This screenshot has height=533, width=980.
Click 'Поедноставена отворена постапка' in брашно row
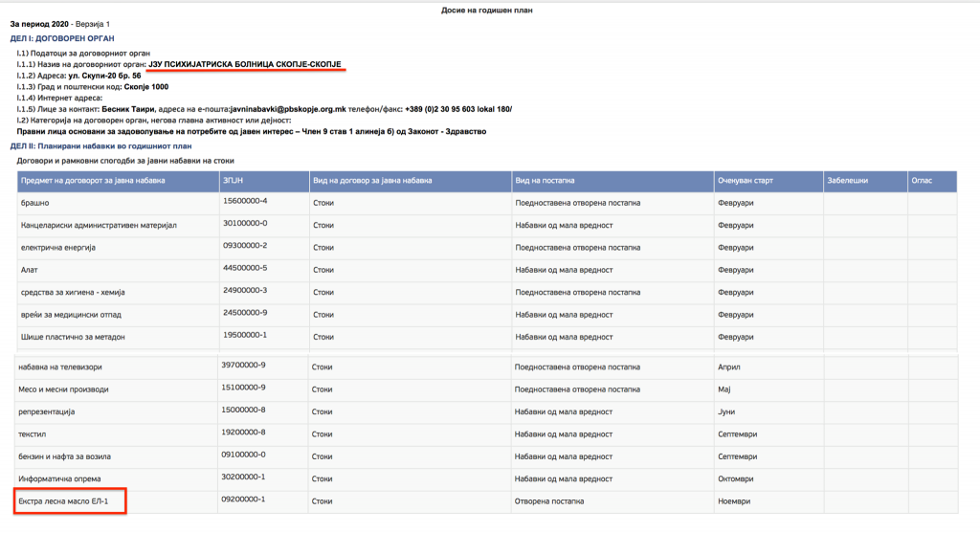(578, 203)
